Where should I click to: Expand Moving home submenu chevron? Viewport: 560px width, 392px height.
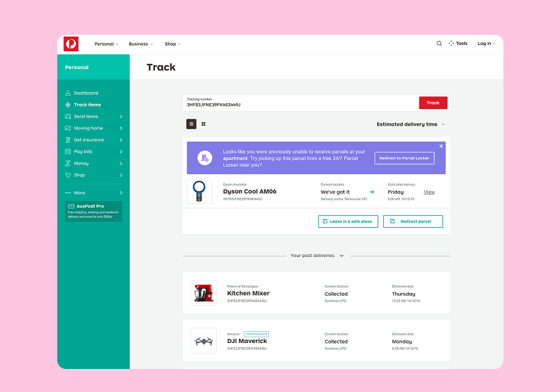[121, 129]
